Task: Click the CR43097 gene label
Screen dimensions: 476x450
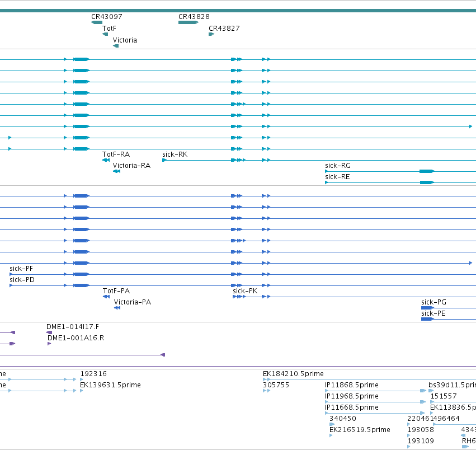Action: [106, 17]
